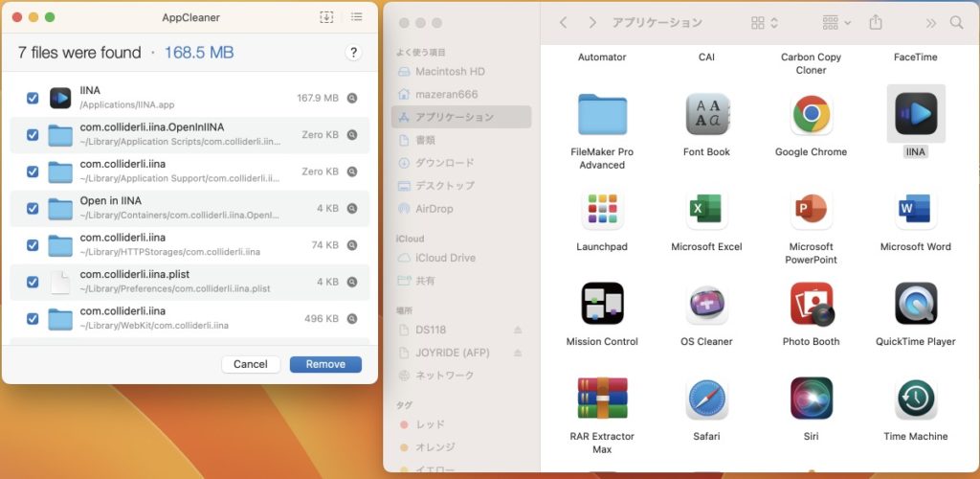Select ダウンロード in Finder sidebar
The width and height of the screenshot is (980, 479).
[461, 163]
